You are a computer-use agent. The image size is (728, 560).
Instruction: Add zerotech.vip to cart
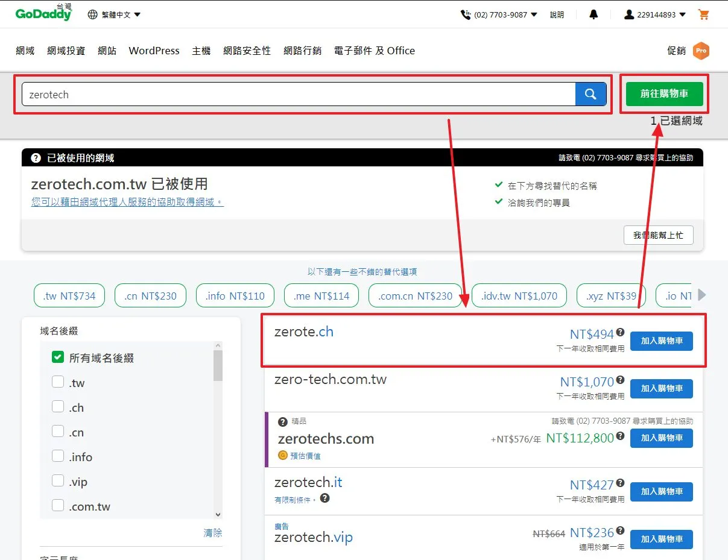click(662, 540)
